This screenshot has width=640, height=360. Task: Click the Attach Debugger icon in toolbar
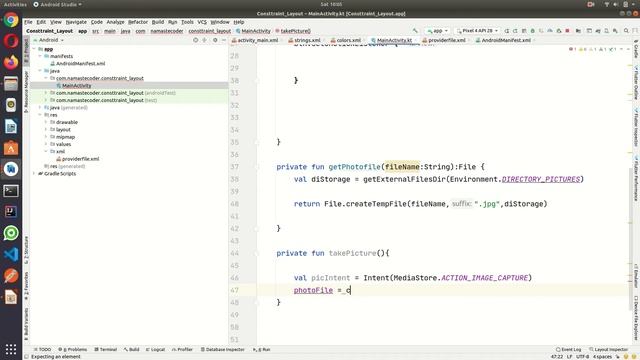[559, 31]
